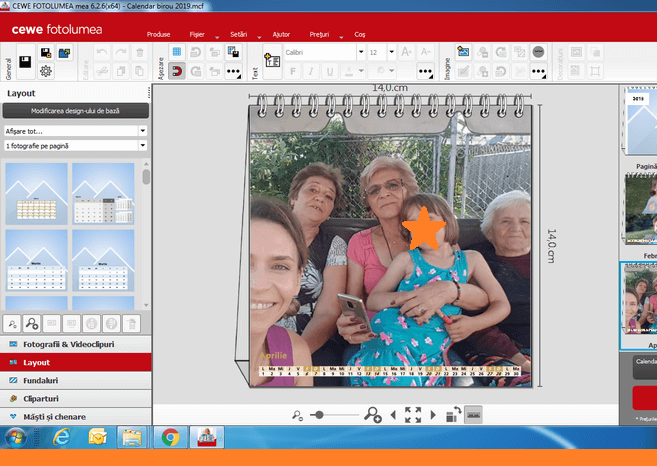The height and width of the screenshot is (466, 657).
Task: Toggle bold F formatting button
Action: click(x=292, y=71)
